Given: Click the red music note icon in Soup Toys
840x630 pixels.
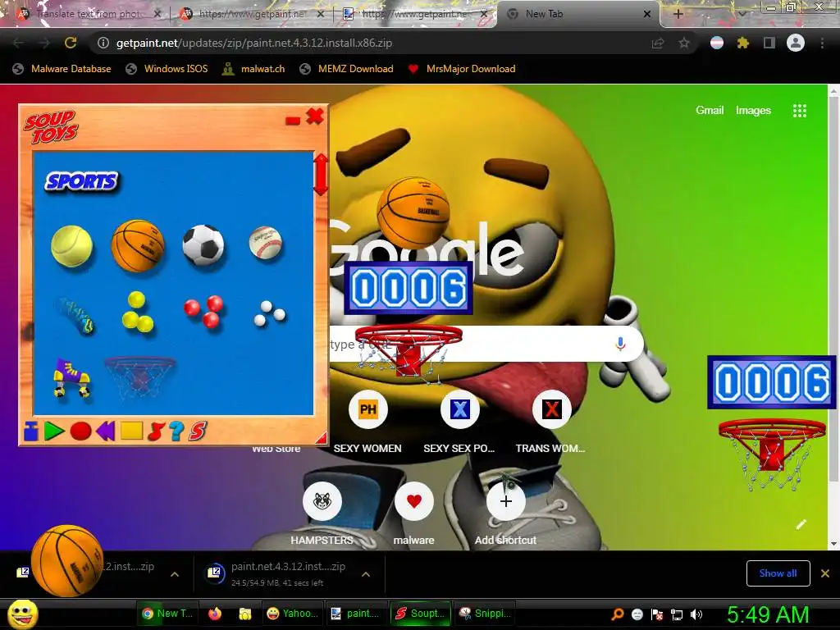Looking at the screenshot, I should click(x=155, y=431).
